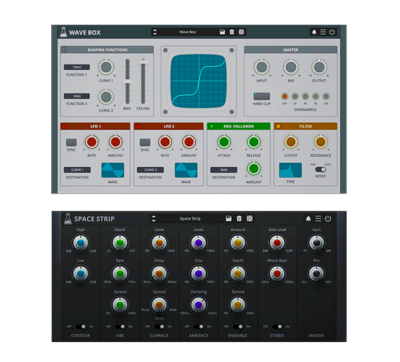This screenshot has width=400, height=362.
Task: Randomize Wave Box with the dice icon
Action: (x=242, y=32)
